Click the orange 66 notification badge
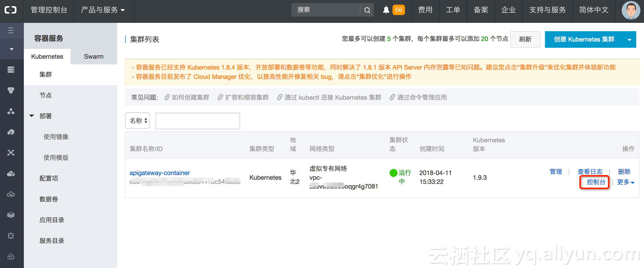Image resolution: width=644 pixels, height=268 pixels. click(x=398, y=10)
